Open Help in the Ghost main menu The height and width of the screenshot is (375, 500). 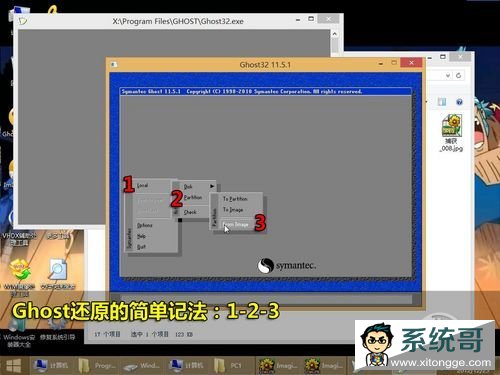coord(141,236)
